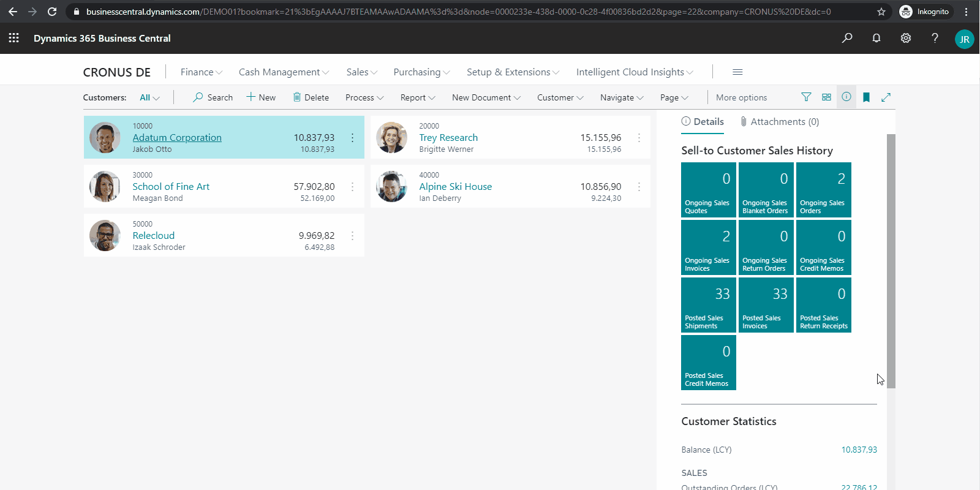Open the filter pane funnel icon
This screenshot has height=490, width=980.
tap(806, 97)
